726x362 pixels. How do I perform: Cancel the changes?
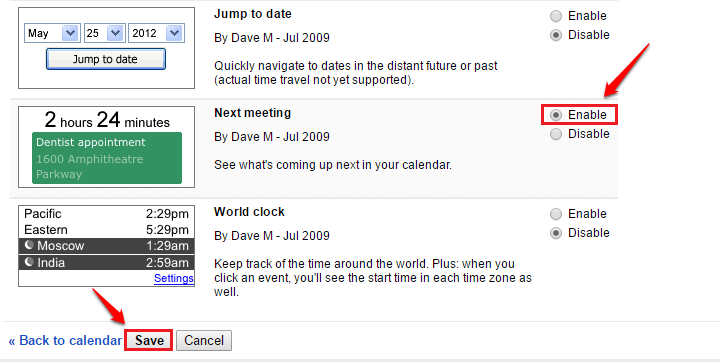[204, 341]
